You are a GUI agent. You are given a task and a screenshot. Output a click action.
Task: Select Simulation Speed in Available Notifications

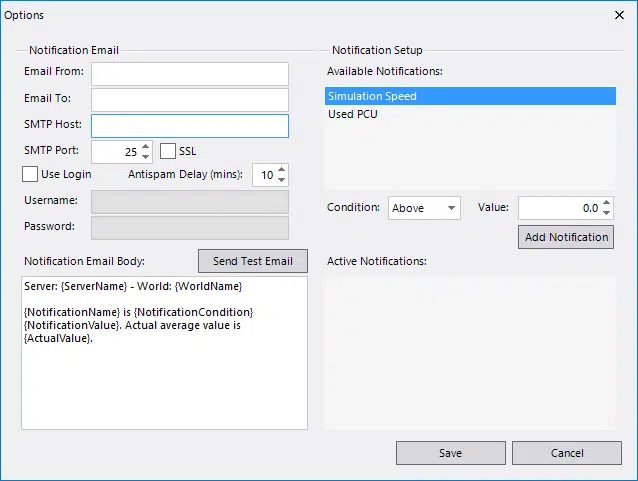(470, 96)
